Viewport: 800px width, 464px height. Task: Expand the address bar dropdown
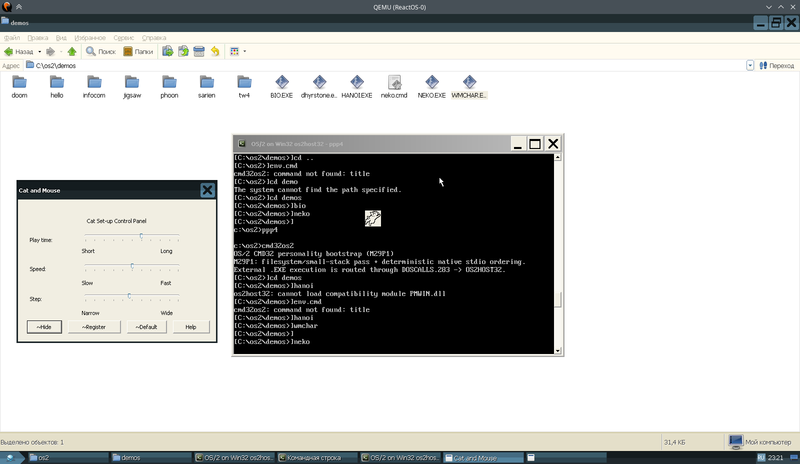coord(750,66)
